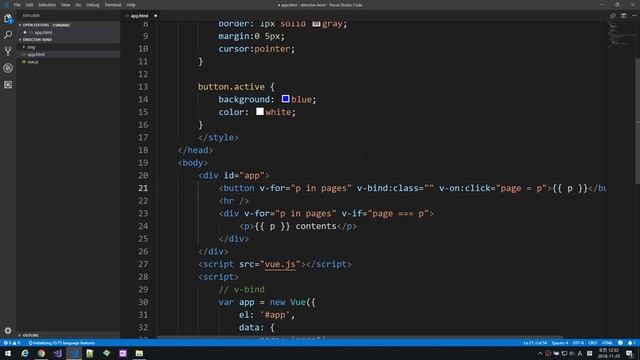640x360 pixels.
Task: Click the unsaved dot on app.html tab
Action: point(156,16)
